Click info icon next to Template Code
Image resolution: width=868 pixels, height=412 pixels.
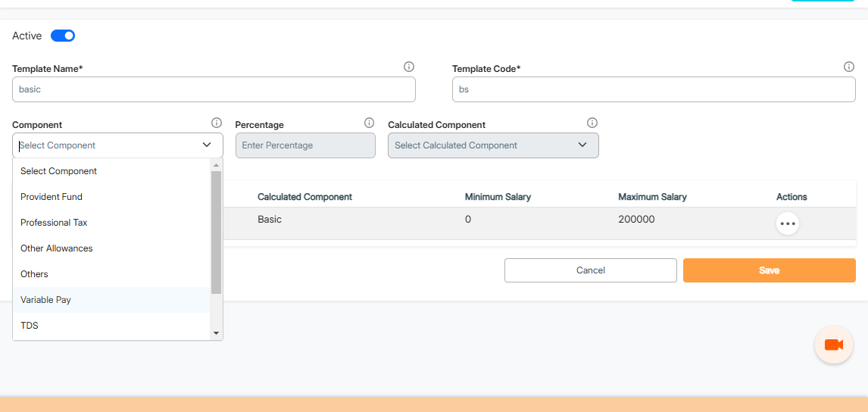pyautogui.click(x=849, y=67)
